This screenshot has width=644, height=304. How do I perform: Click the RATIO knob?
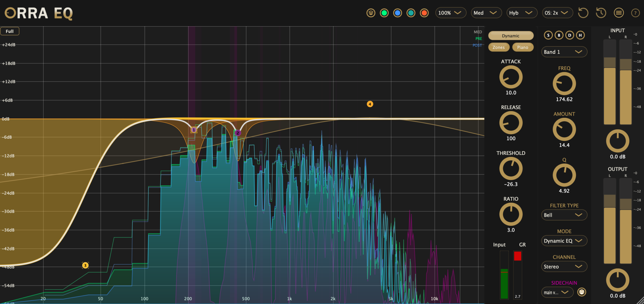[511, 214]
